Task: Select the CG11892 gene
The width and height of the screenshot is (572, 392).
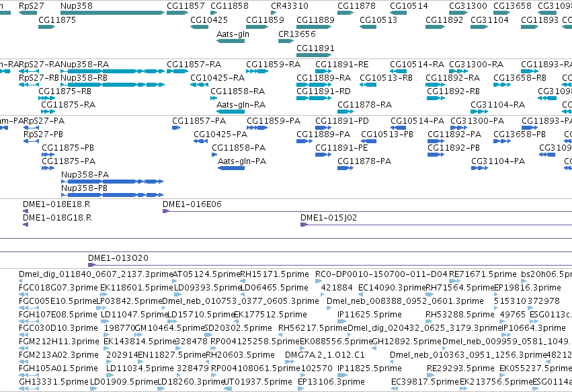Action: [435, 27]
